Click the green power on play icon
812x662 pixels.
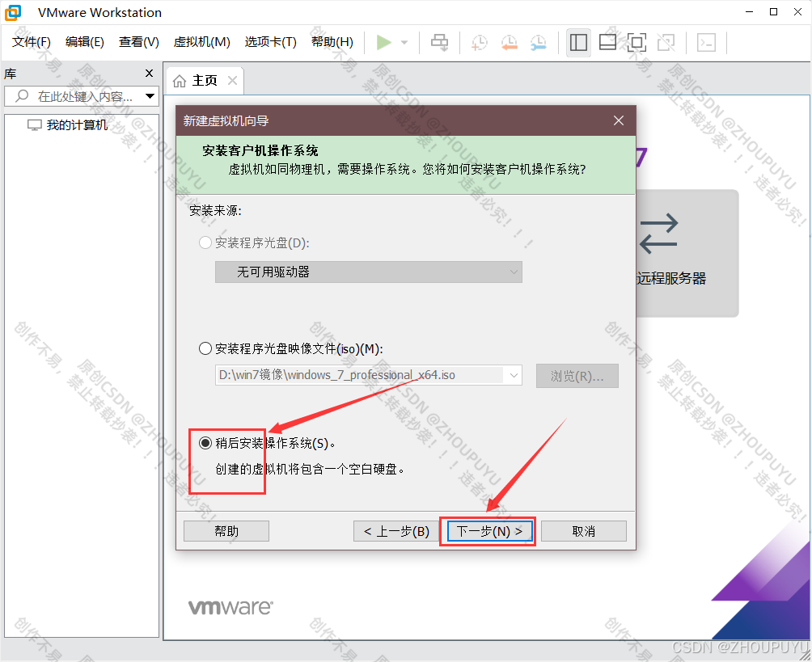[383, 43]
